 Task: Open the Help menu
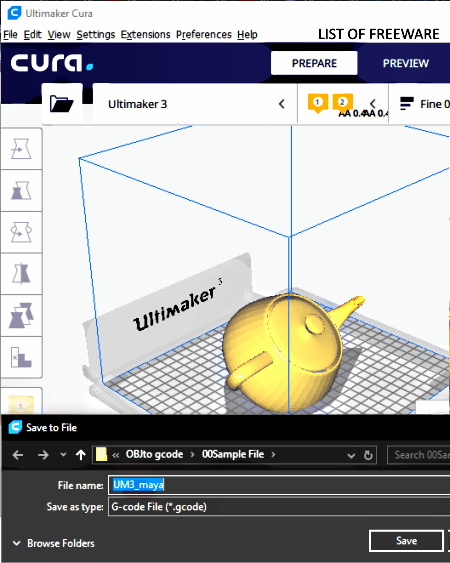(247, 34)
